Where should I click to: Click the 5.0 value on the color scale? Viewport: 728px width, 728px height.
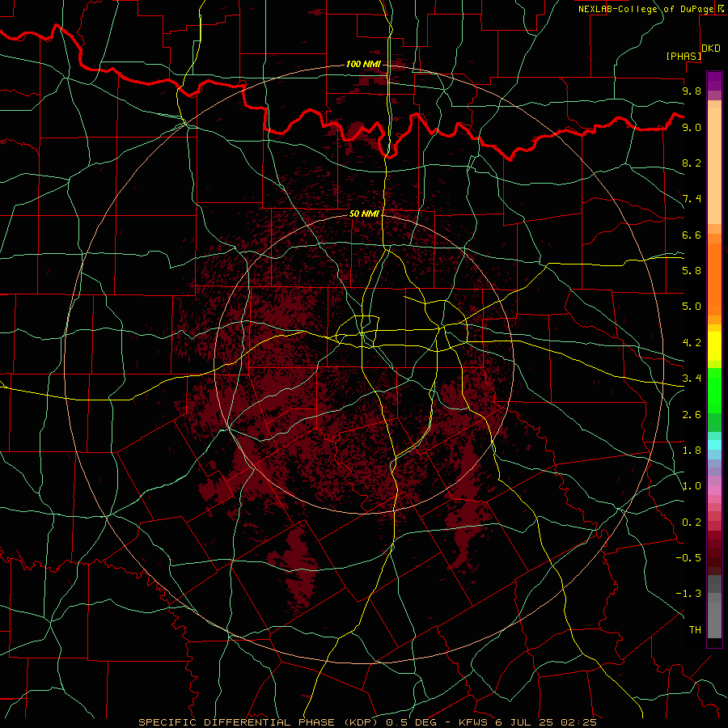[692, 307]
